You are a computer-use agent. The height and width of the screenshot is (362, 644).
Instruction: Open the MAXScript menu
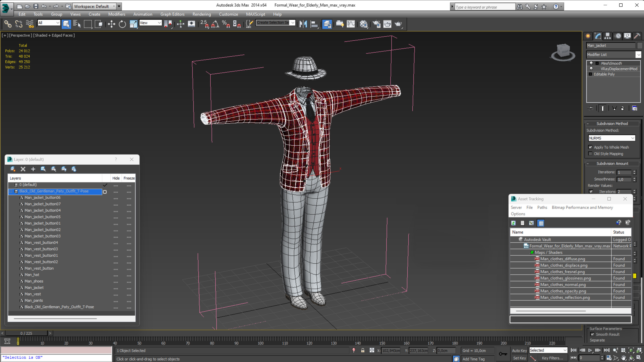coord(255,14)
